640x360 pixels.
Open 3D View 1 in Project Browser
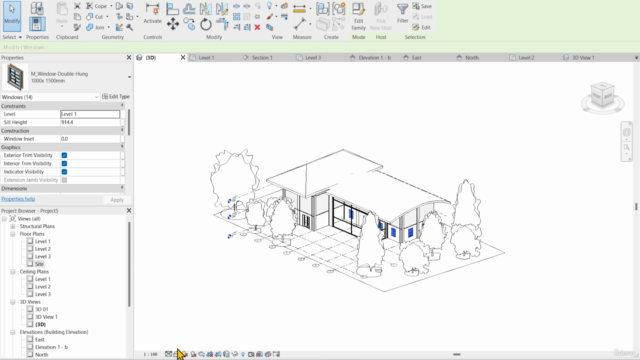46,317
